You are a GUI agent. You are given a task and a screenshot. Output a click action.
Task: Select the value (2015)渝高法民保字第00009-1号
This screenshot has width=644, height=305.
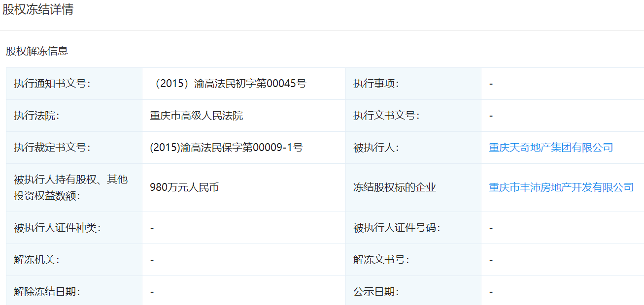(x=227, y=148)
